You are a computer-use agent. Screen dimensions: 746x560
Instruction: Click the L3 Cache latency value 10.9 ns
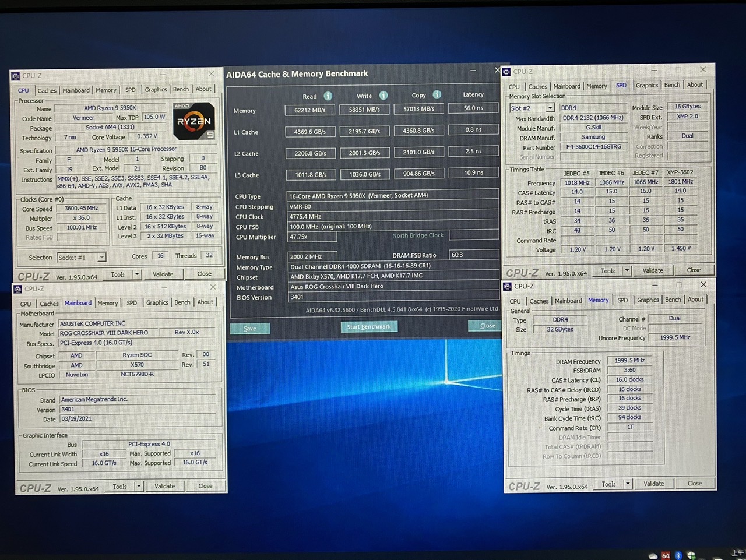click(473, 172)
